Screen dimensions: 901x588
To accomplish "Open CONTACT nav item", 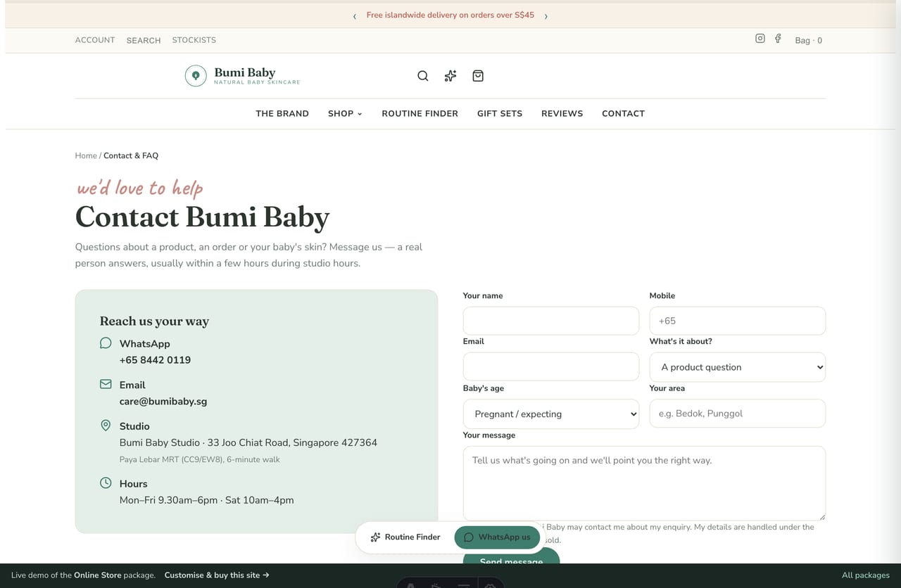I will (623, 113).
